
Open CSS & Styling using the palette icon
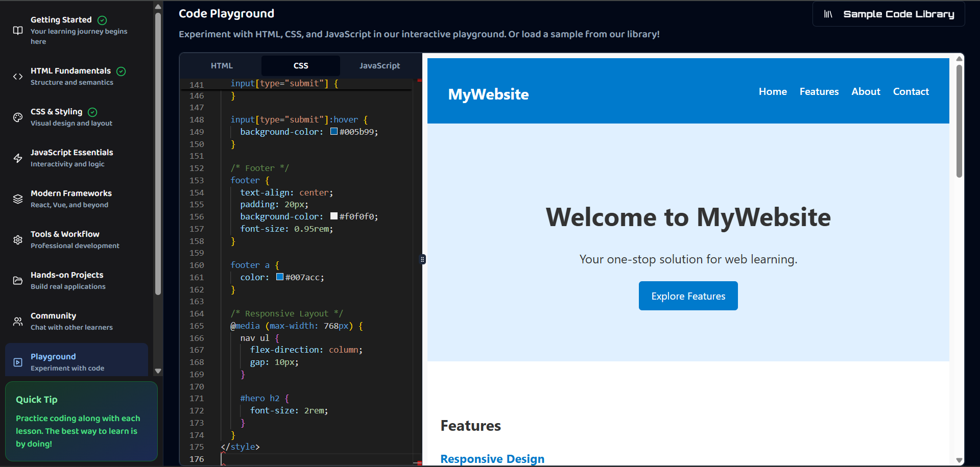click(x=18, y=117)
